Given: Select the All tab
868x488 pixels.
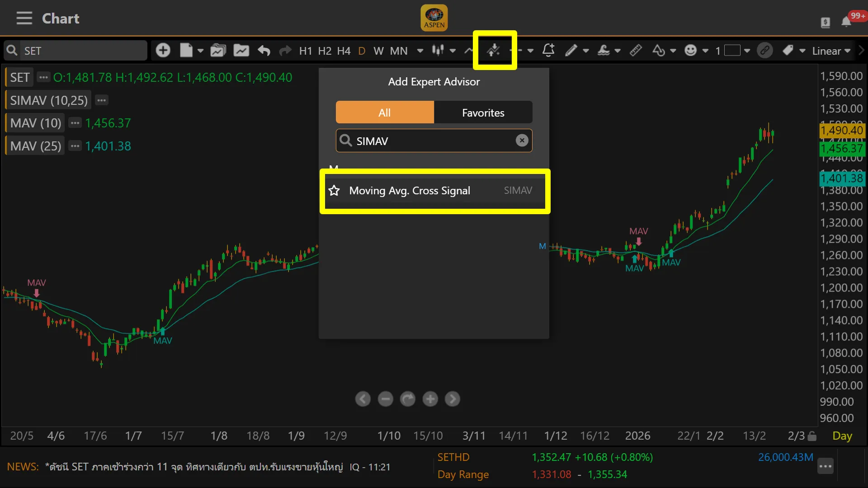Looking at the screenshot, I should click(385, 113).
